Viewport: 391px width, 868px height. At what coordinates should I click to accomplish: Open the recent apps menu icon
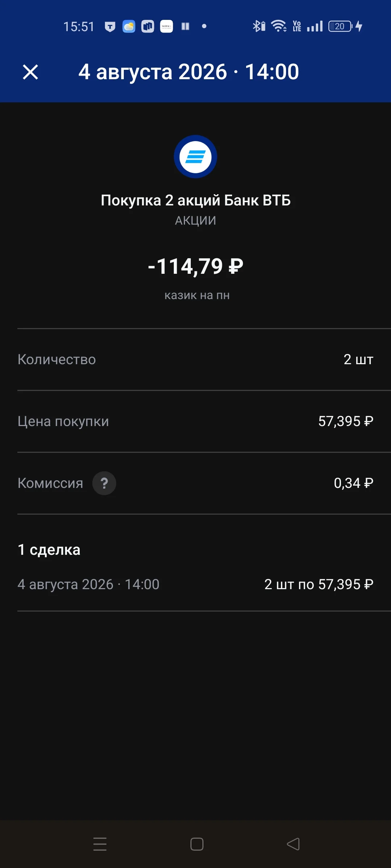tap(100, 844)
